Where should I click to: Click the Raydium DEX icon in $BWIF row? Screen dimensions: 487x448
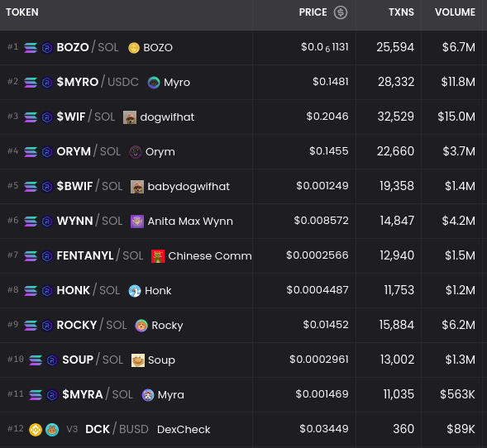click(x=47, y=187)
